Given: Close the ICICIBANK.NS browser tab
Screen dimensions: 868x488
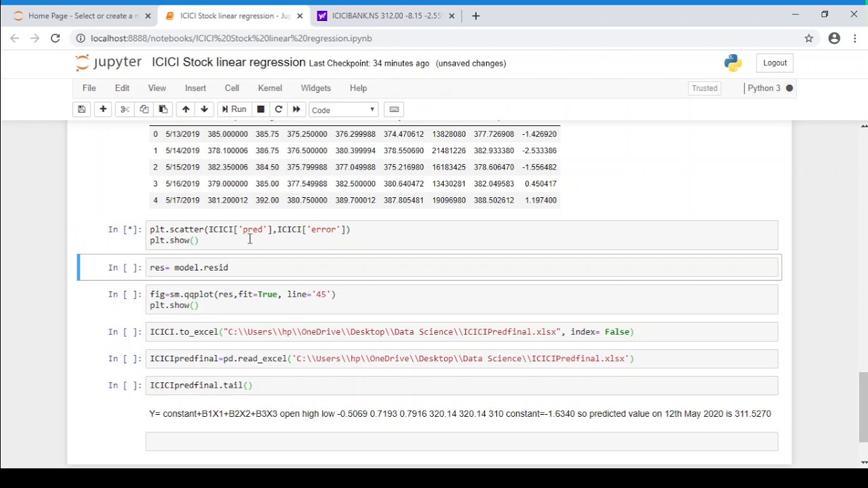Looking at the screenshot, I should point(452,16).
